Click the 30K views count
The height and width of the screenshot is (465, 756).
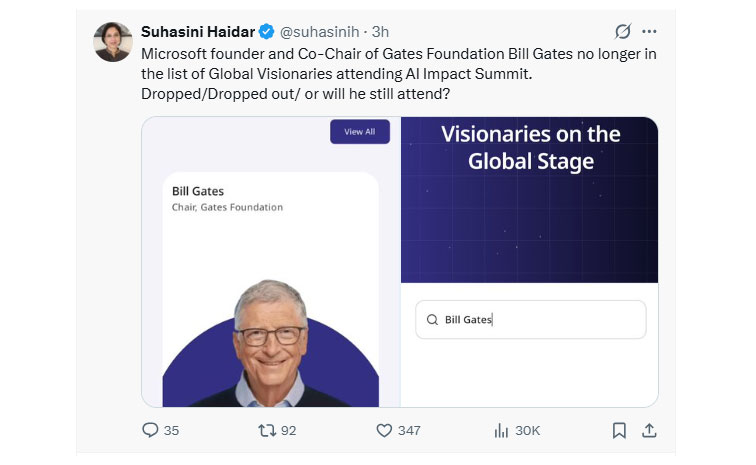(527, 430)
